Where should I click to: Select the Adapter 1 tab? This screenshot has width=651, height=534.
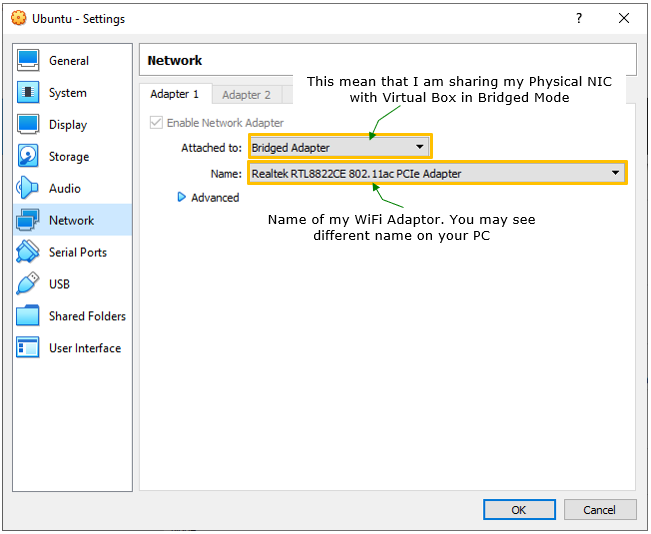175,94
